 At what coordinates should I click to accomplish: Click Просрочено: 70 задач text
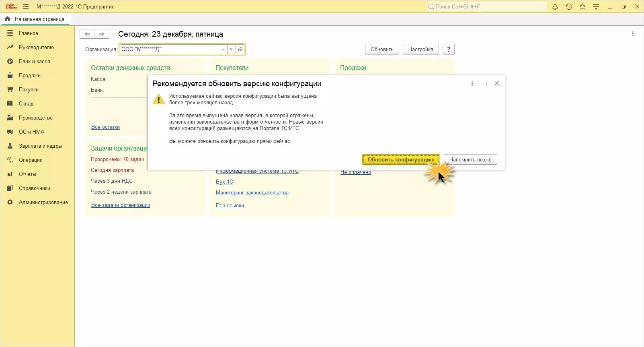coord(117,159)
